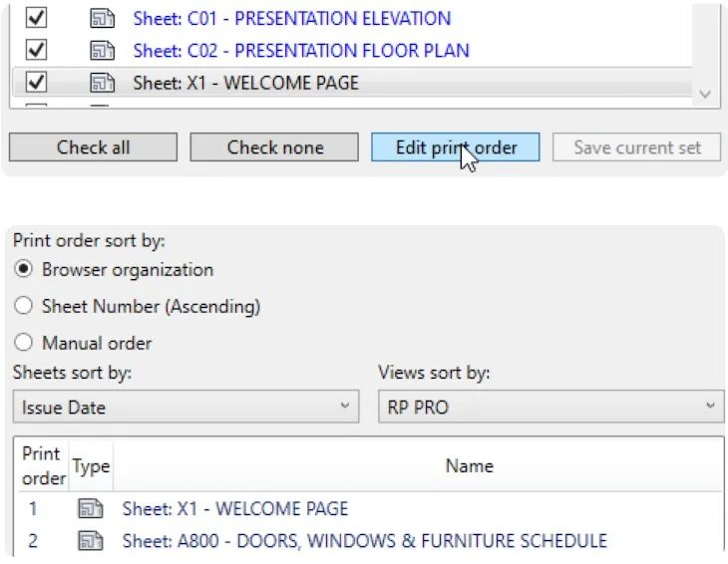The width and height of the screenshot is (728, 564).
Task: Click sheet icon beside C02 Presentation Floor Plan
Action: 102,51
